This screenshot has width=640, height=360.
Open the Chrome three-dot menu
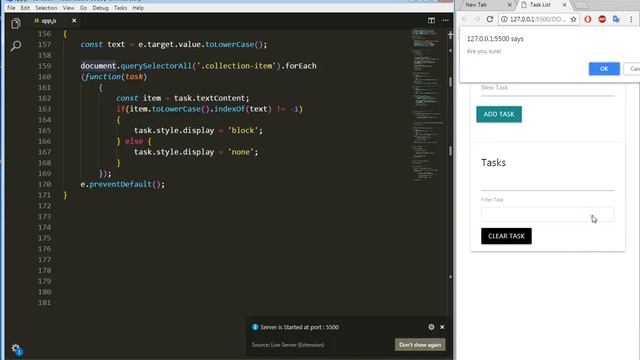point(631,19)
